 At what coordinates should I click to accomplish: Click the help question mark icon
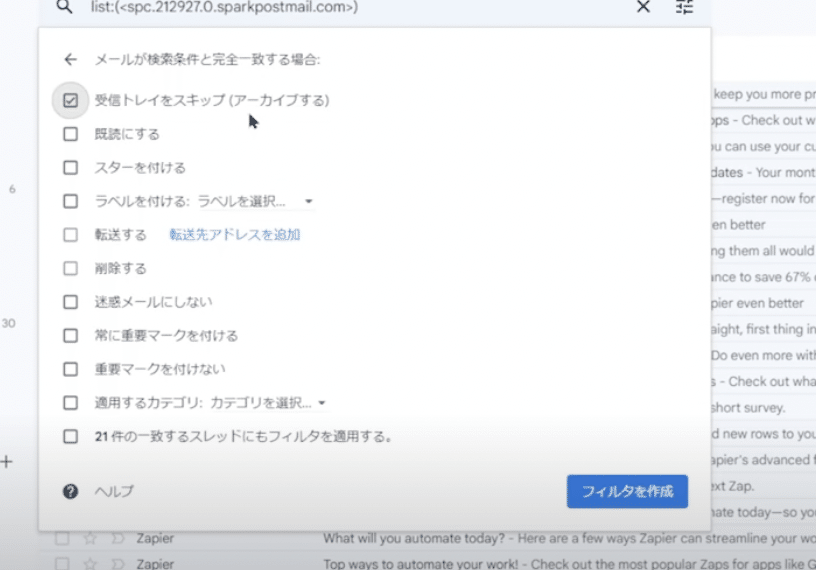click(70, 491)
